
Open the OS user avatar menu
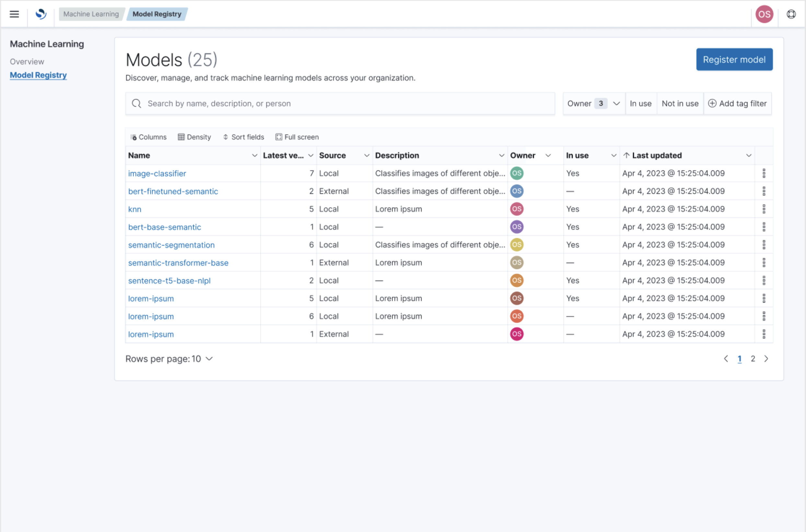point(764,14)
